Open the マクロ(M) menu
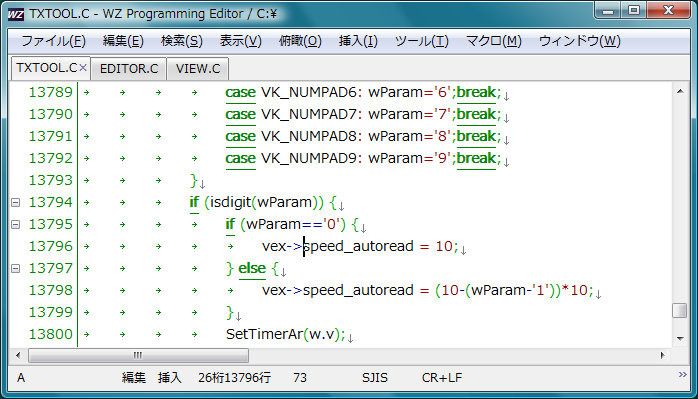The width and height of the screenshot is (698, 399). point(494,41)
